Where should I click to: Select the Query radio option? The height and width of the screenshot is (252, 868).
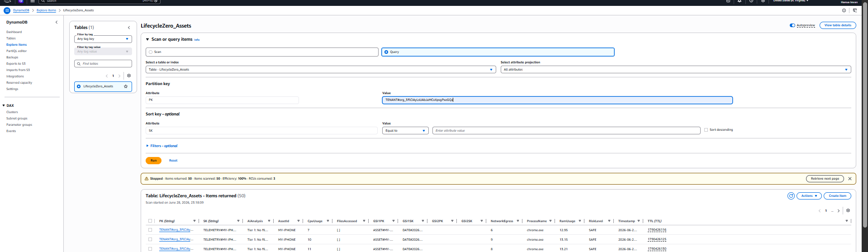386,52
